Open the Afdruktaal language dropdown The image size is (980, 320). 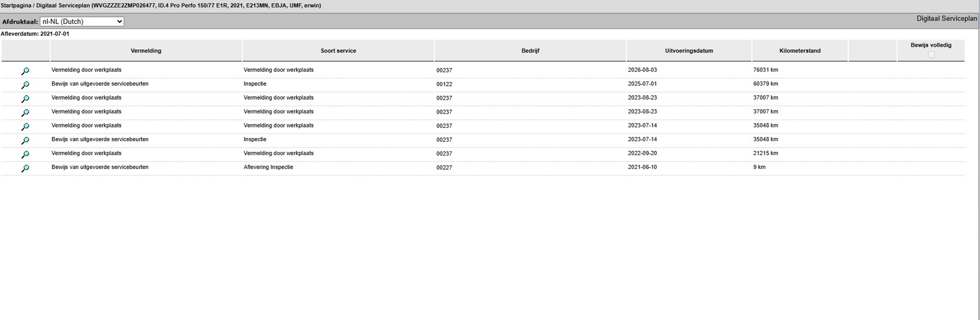coord(82,22)
